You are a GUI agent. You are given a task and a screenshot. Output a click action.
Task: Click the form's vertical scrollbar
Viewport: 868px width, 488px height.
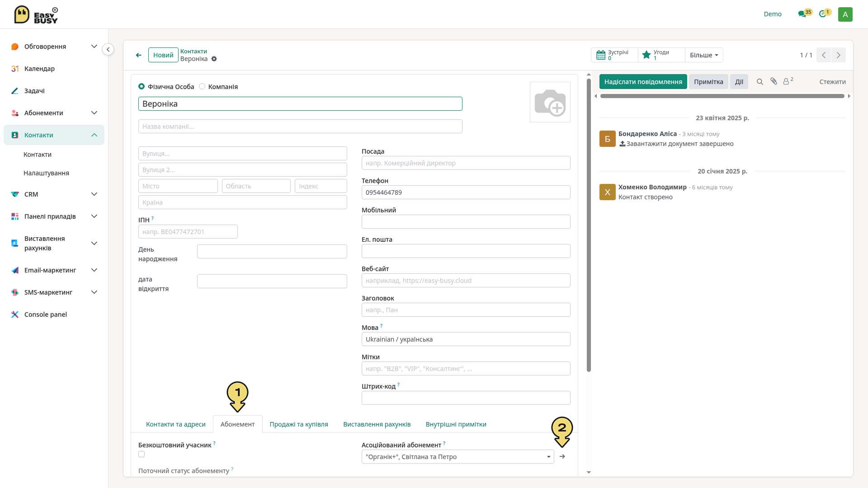589,225
